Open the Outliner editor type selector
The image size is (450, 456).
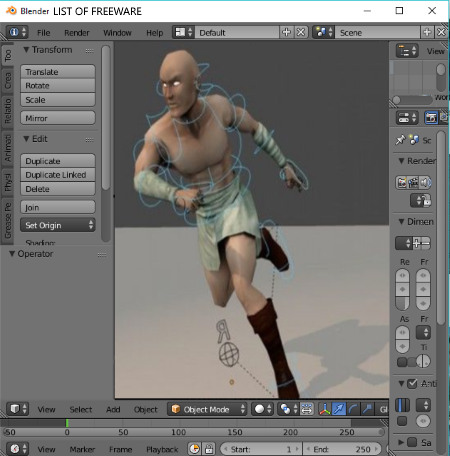pos(407,51)
